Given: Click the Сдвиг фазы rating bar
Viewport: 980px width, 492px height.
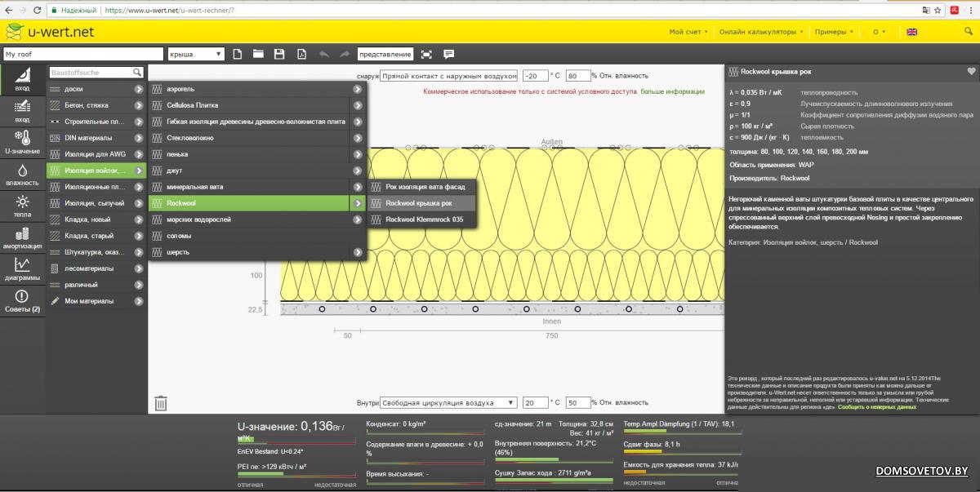Looking at the screenshot, I should point(682,454).
